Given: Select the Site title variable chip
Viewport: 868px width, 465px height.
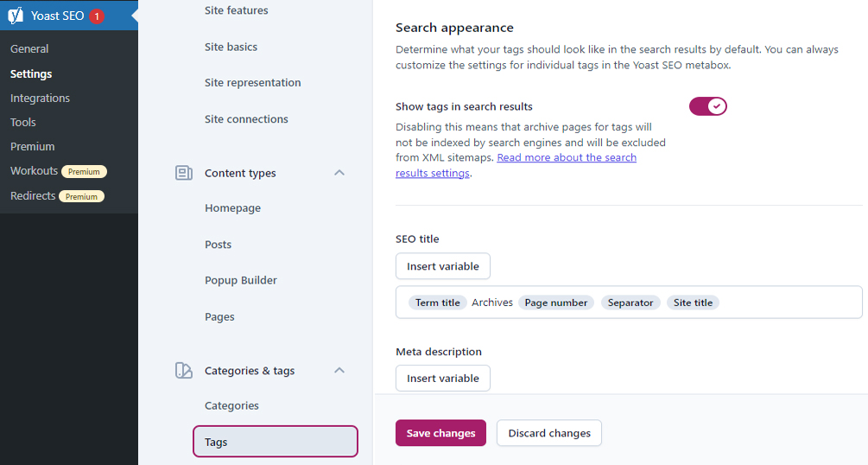Looking at the screenshot, I should 693,303.
